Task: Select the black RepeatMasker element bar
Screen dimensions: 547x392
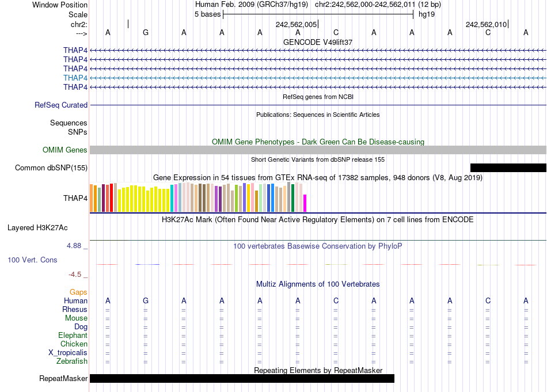Action: pos(242,378)
